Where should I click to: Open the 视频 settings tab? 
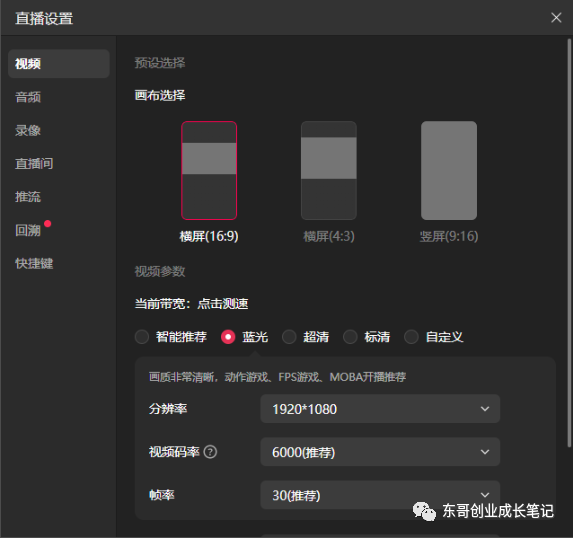click(x=58, y=64)
